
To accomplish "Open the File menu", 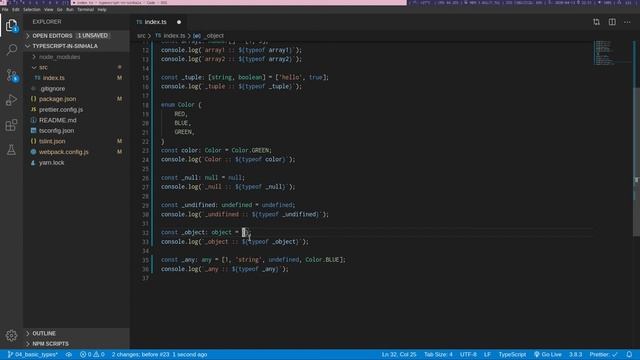I will 5,9.
